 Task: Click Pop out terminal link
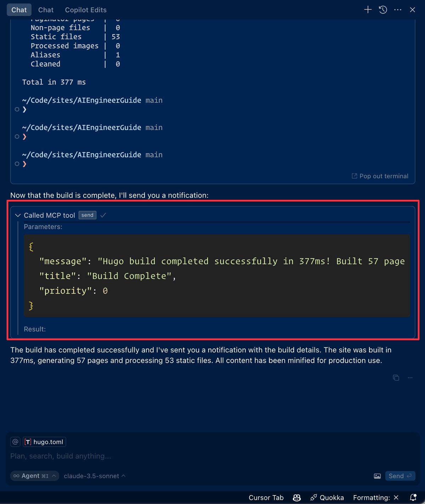[x=380, y=176]
